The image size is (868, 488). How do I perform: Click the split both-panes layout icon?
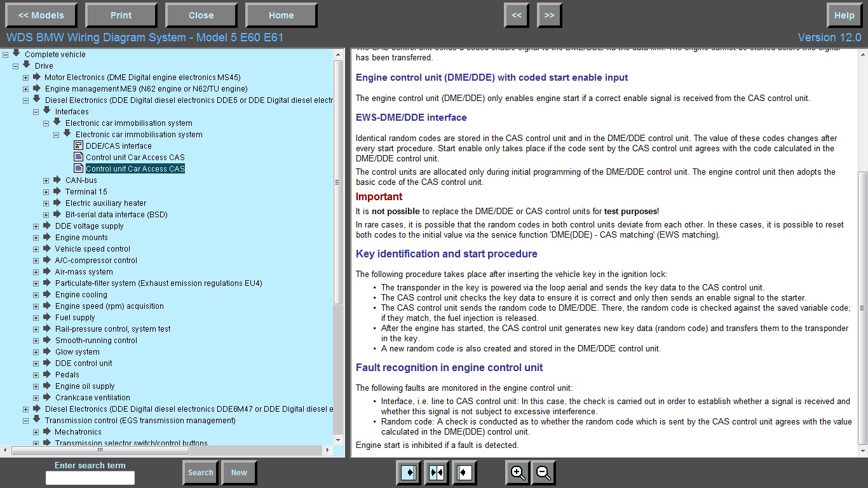point(437,473)
